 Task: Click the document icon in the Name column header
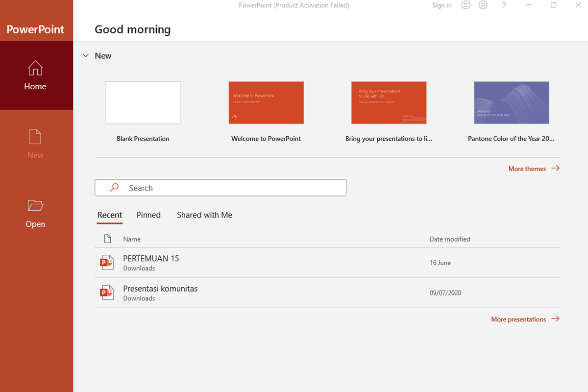[107, 239]
